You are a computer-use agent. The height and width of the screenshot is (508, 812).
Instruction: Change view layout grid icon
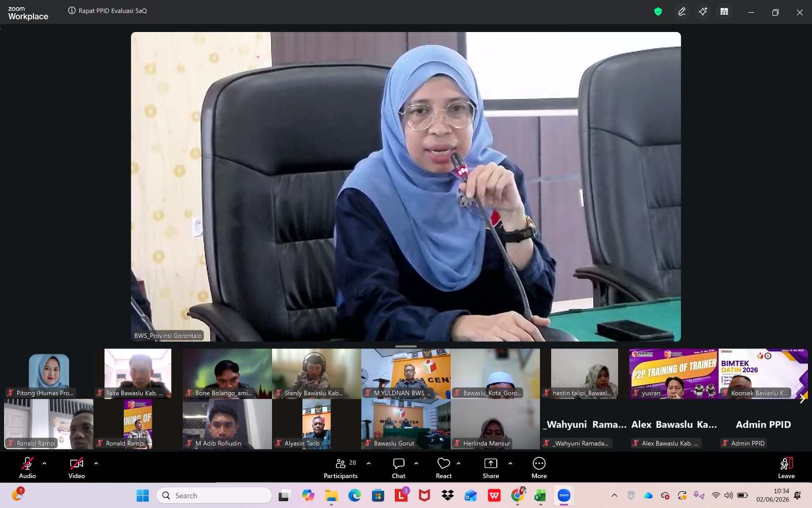click(724, 12)
